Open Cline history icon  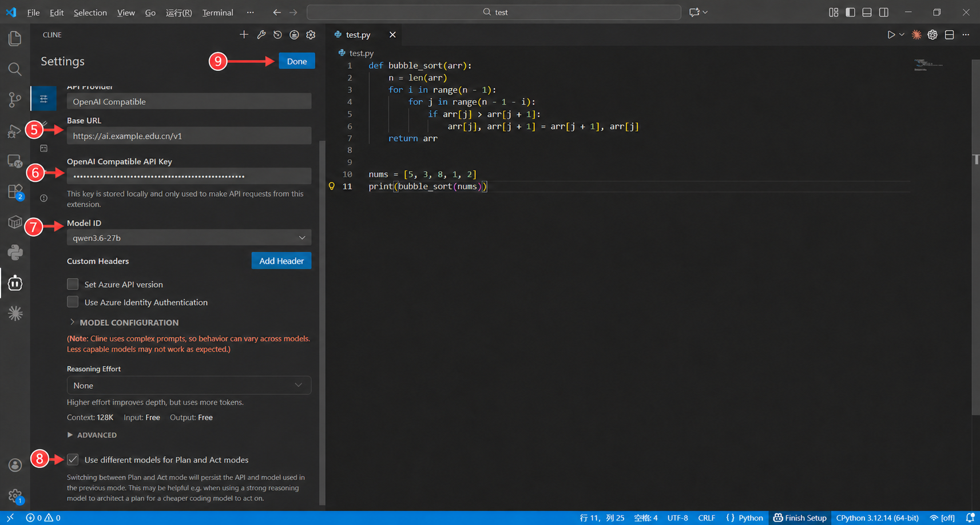(x=277, y=35)
